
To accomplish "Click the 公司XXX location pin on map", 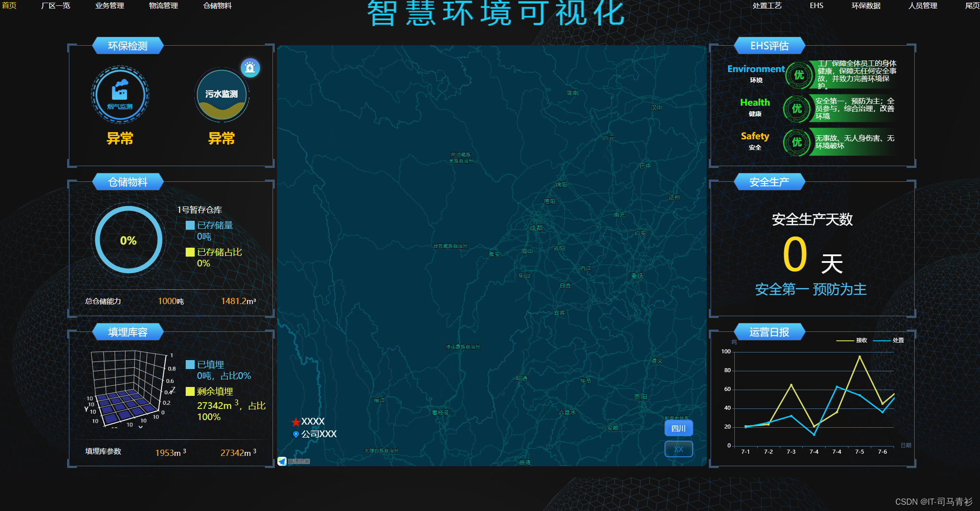I will (x=295, y=434).
